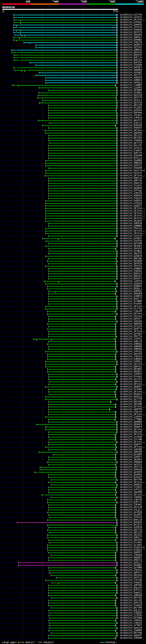This screenshot has height=644, width=146.
Task: Click hit label UniRef100_A4SBC0
Action: [x=131, y=238]
